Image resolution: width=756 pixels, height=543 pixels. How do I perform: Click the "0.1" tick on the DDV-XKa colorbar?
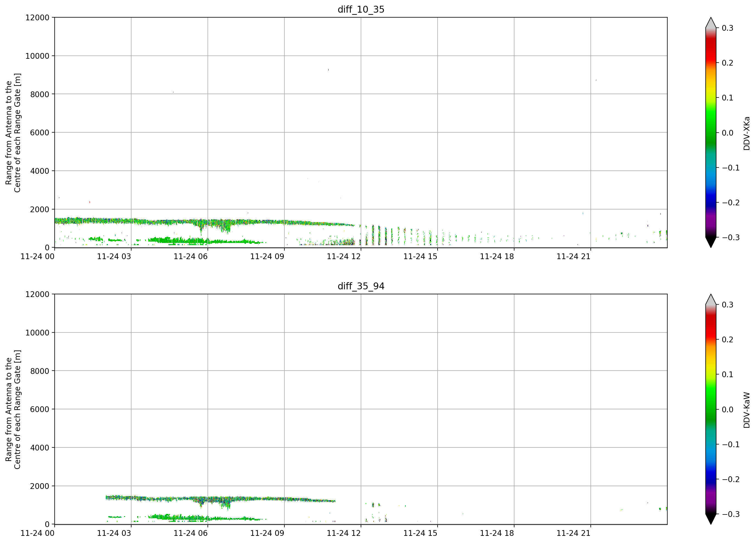point(728,98)
